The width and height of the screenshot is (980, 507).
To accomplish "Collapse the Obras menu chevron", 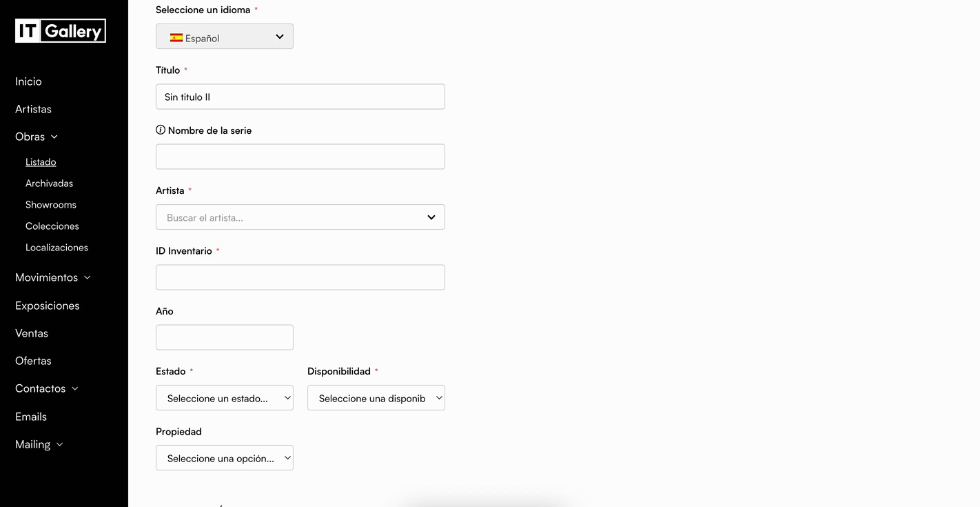I will [54, 137].
